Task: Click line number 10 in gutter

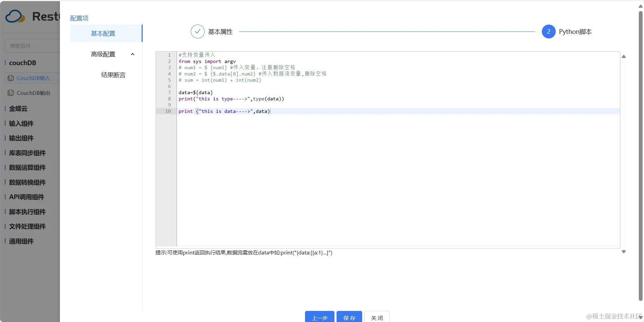Action: click(168, 111)
